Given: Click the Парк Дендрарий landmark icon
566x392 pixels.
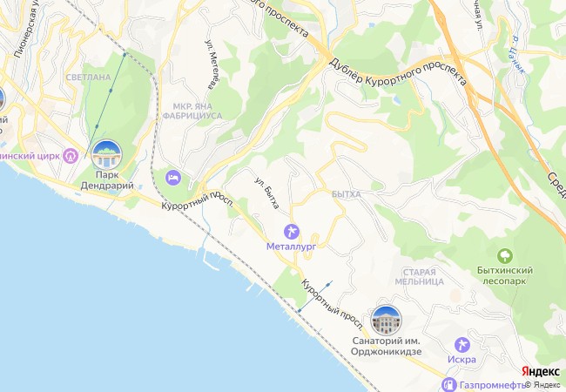Looking at the screenshot, I should click(106, 155).
